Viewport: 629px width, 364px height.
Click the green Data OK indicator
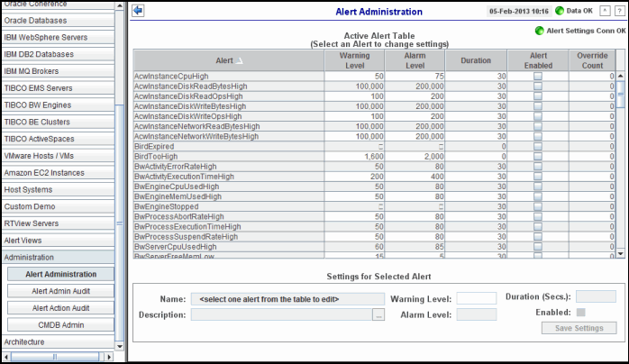tap(560, 11)
